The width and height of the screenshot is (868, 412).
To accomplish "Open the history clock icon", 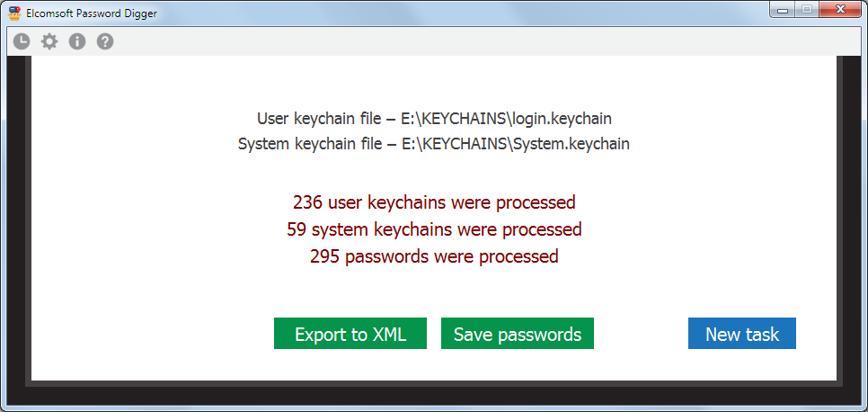I will [x=22, y=41].
